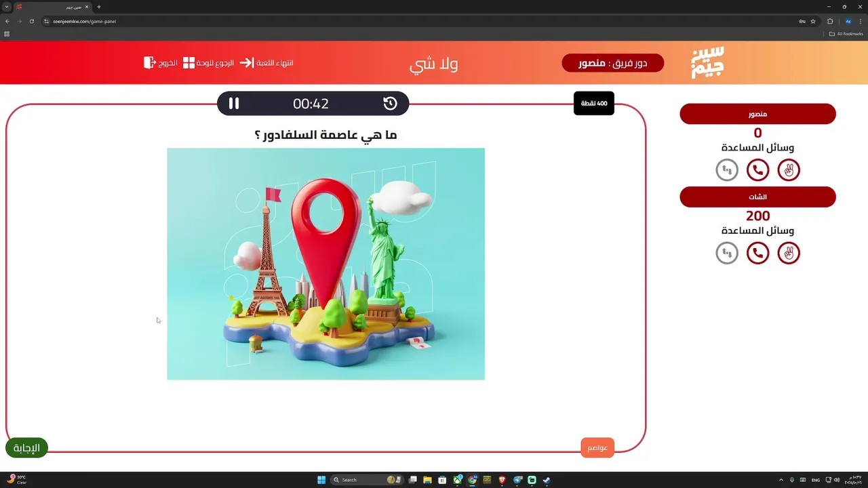Open Steam from the taskbar

click(x=547, y=480)
